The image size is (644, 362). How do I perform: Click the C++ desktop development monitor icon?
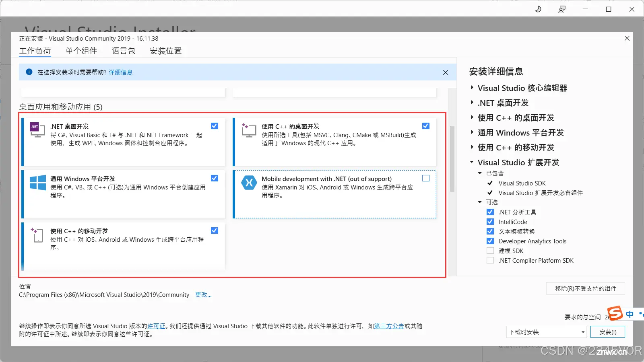[249, 130]
